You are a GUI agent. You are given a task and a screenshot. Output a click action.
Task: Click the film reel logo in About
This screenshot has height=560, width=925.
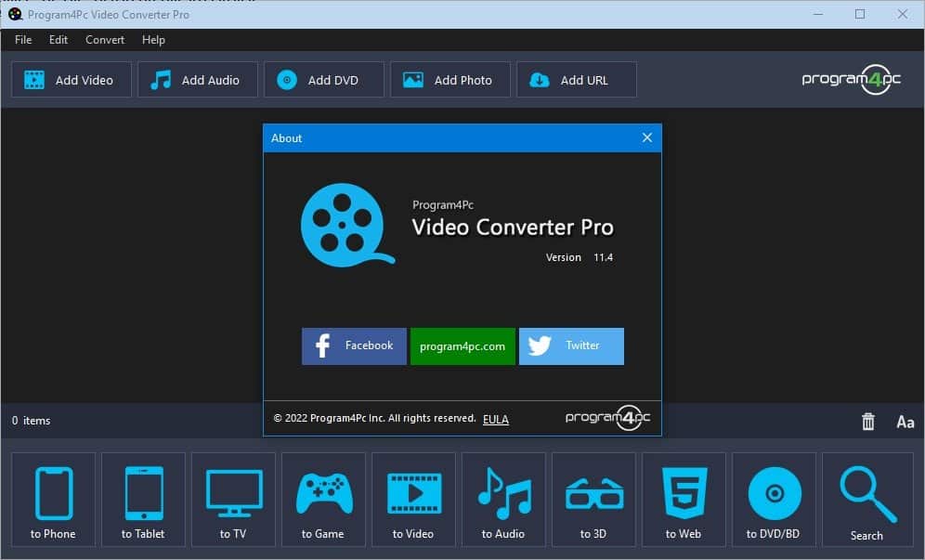click(x=347, y=225)
